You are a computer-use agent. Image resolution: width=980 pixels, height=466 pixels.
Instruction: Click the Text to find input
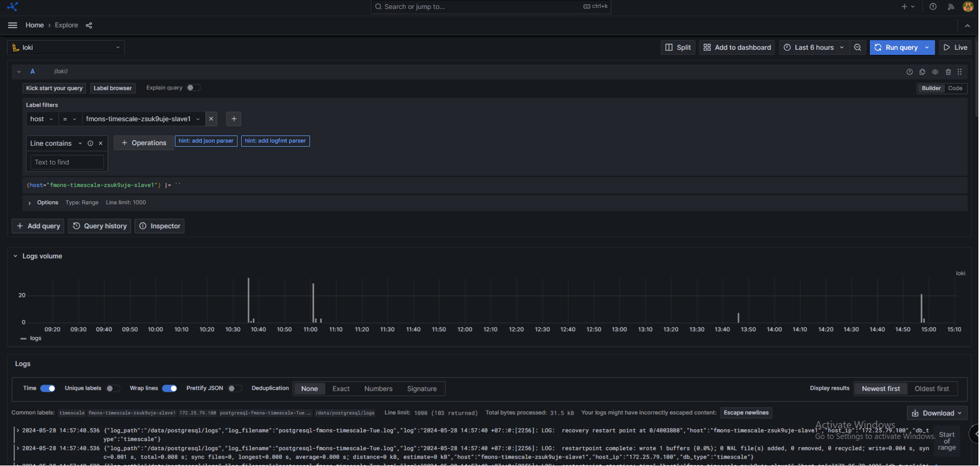click(x=67, y=163)
